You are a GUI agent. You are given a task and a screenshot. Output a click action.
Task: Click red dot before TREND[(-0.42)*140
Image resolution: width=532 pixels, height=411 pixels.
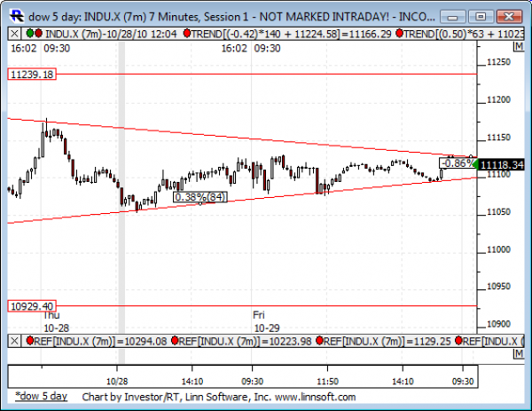(187, 33)
